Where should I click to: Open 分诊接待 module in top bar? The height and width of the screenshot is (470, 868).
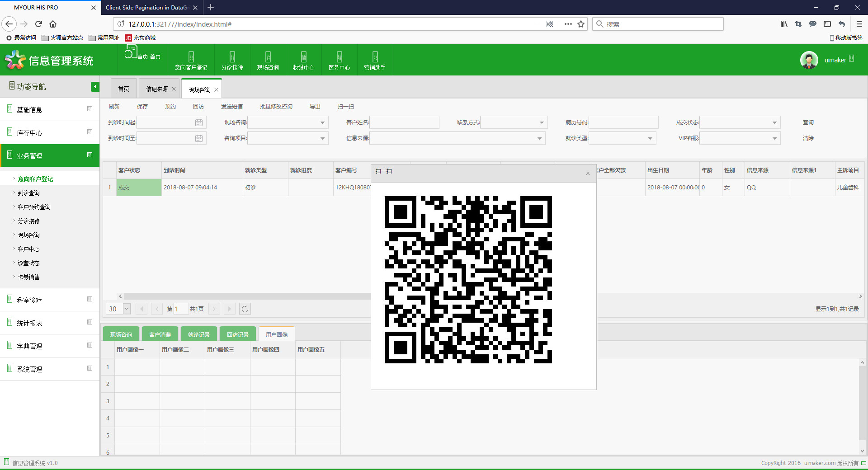pos(232,60)
